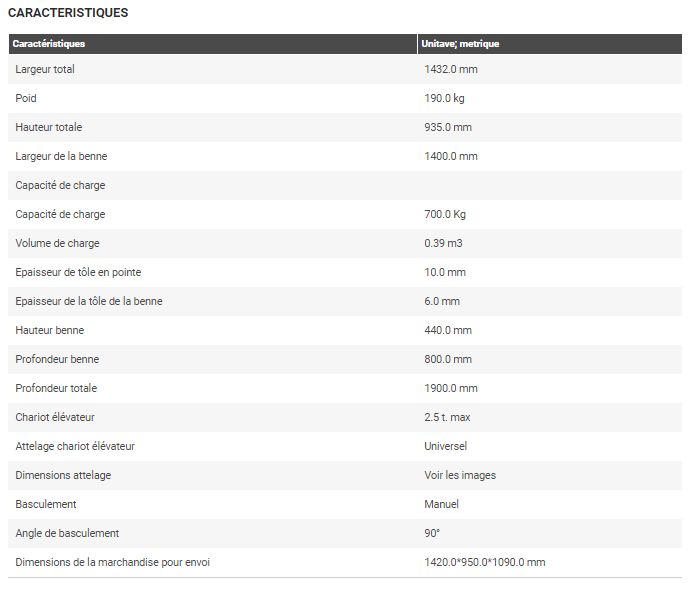This screenshot has height=591, width=691.
Task: Click the 700.0 Kg load capacity value
Action: [445, 214]
